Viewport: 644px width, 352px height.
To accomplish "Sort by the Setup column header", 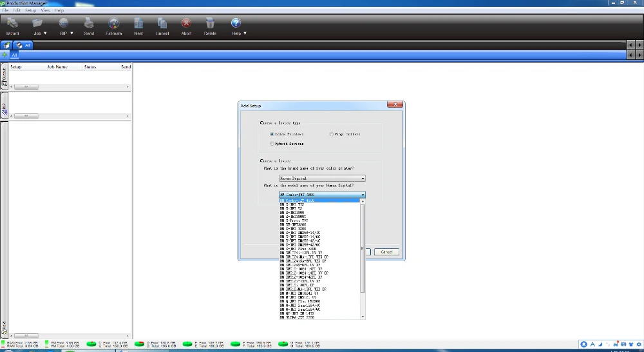I will (x=15, y=66).
